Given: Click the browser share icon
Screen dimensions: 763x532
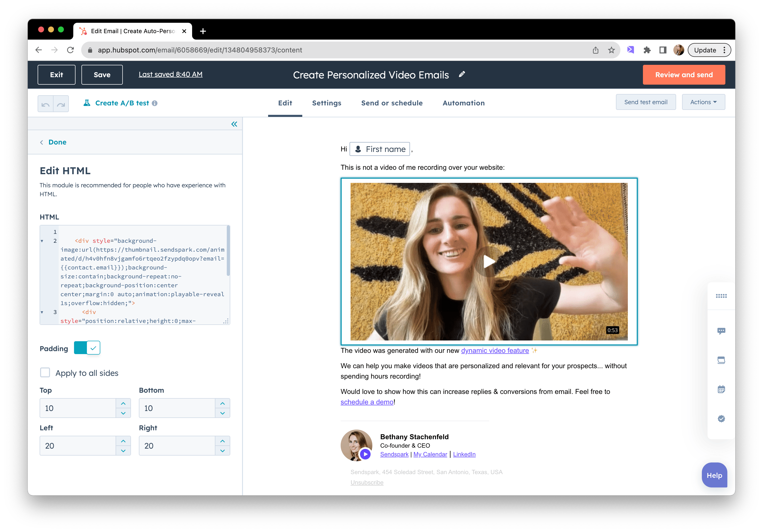Looking at the screenshot, I should coord(595,50).
